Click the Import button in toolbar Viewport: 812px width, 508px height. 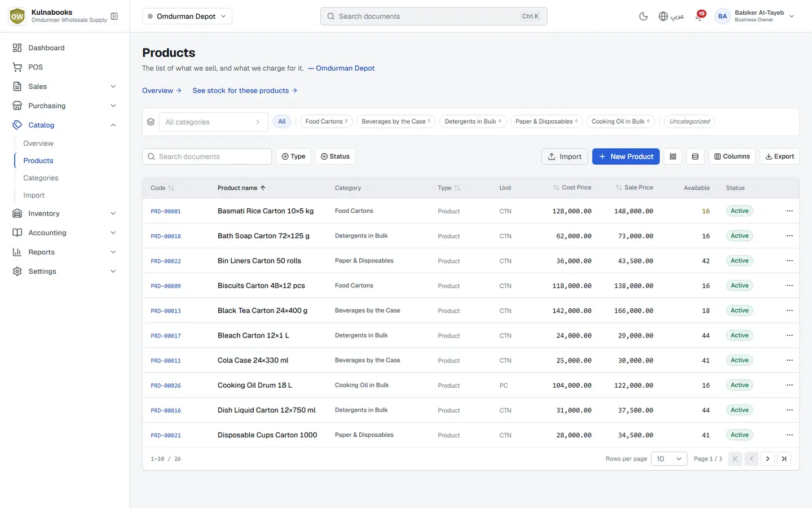click(564, 156)
